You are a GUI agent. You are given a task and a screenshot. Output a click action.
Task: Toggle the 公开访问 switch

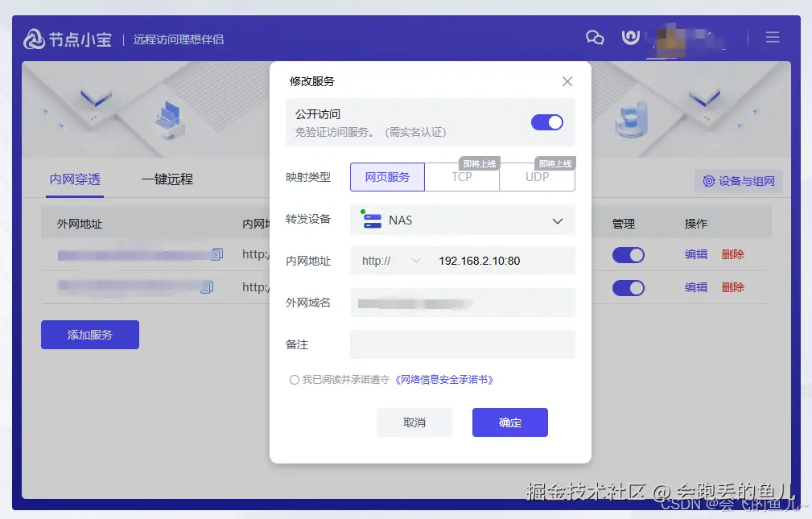[x=547, y=122]
